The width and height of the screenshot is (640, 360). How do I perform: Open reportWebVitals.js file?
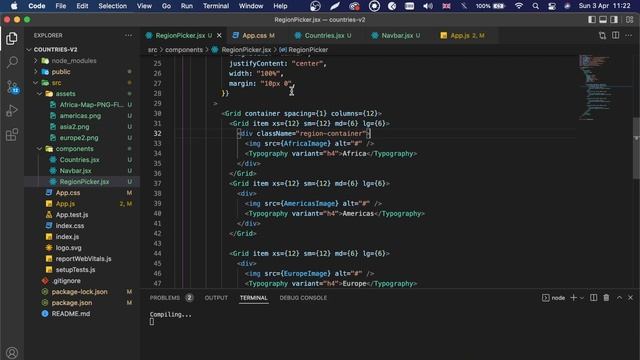[83, 259]
